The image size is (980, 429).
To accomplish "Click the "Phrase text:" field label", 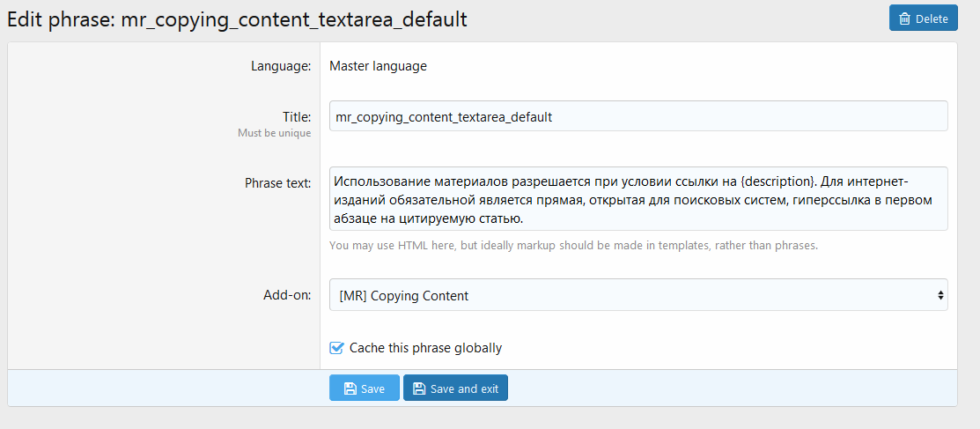I will pos(277,183).
